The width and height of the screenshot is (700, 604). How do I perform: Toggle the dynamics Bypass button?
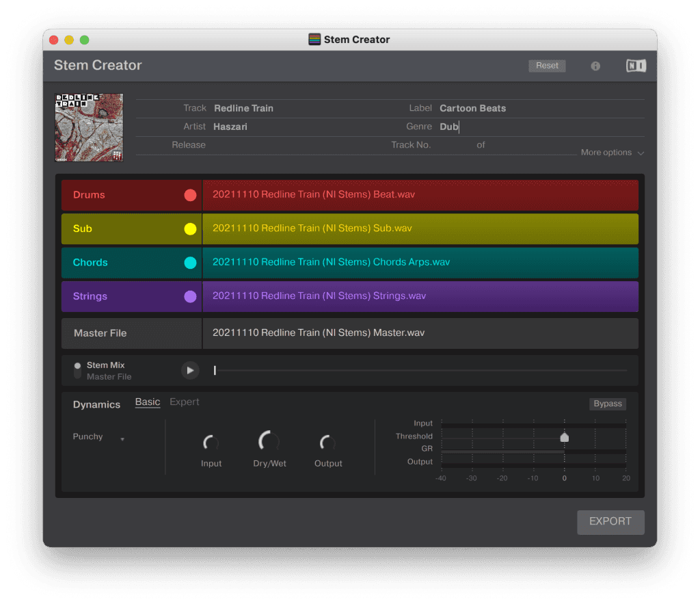(x=607, y=404)
